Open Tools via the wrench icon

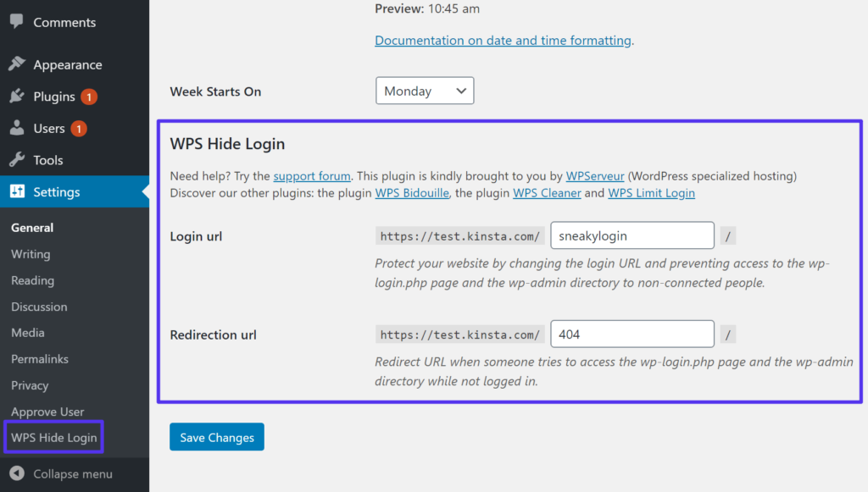[17, 159]
